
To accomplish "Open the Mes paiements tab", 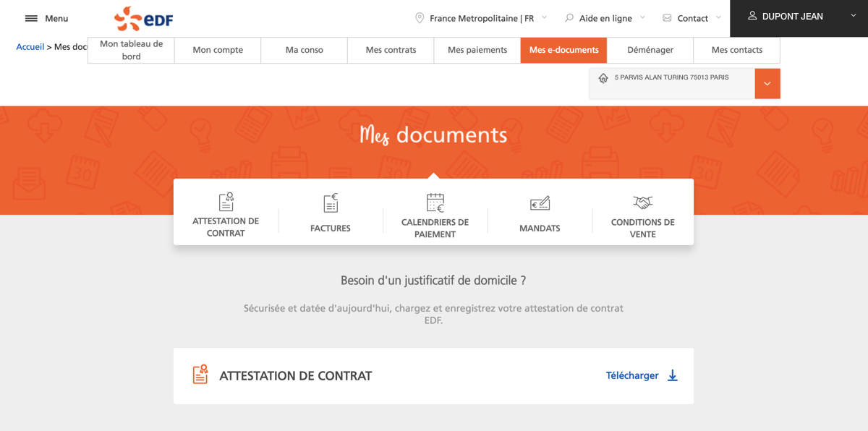I will 477,50.
